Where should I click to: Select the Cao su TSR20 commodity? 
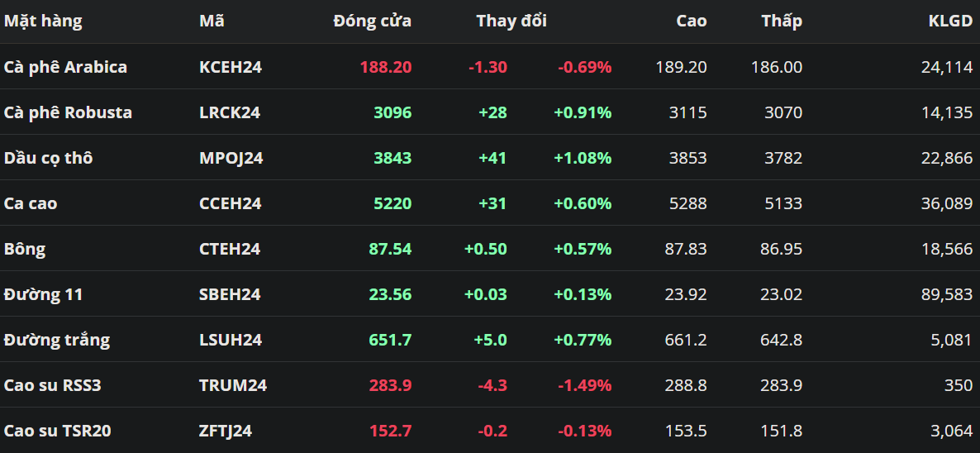(58, 431)
